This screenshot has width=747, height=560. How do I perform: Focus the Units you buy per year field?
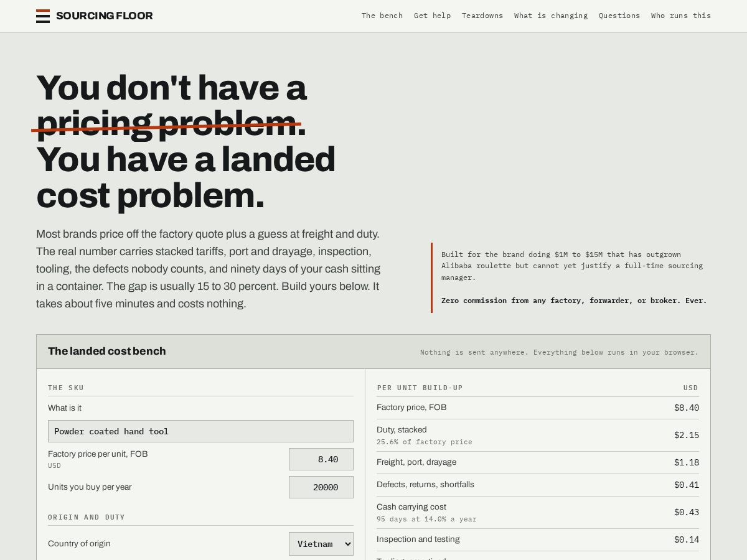(321, 487)
